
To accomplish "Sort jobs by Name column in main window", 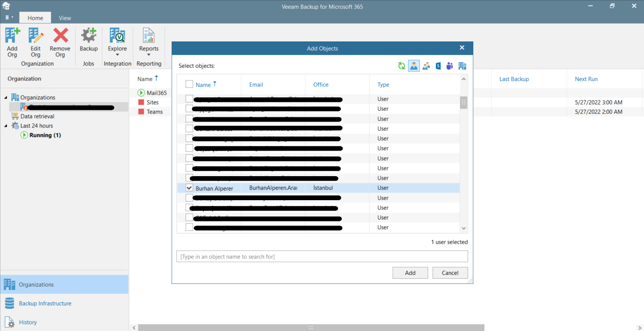I will (x=145, y=79).
